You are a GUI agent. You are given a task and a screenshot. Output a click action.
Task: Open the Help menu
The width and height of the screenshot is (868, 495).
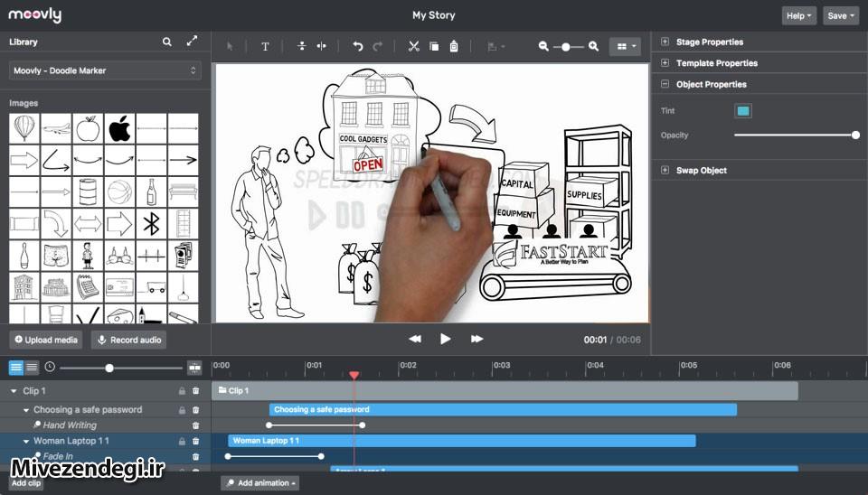(798, 15)
